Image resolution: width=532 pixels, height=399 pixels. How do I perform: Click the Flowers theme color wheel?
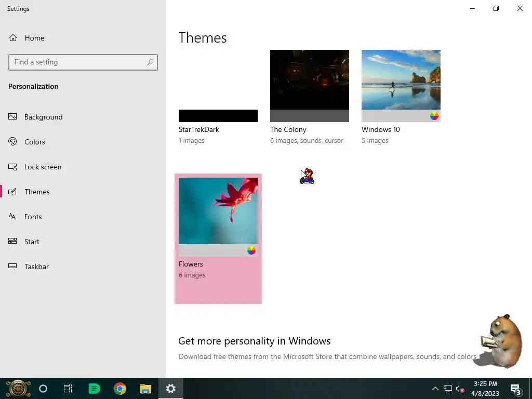[251, 250]
